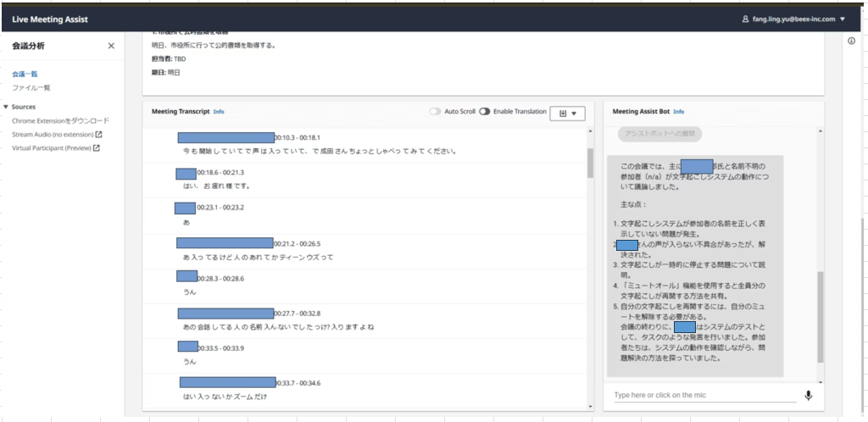Click the microphone icon in the bot panel

(x=808, y=396)
